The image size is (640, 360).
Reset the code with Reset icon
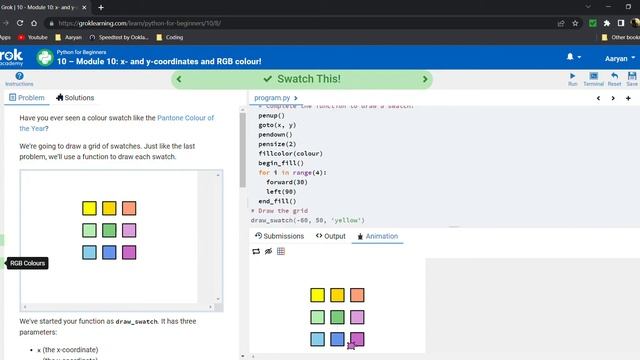click(x=614, y=79)
